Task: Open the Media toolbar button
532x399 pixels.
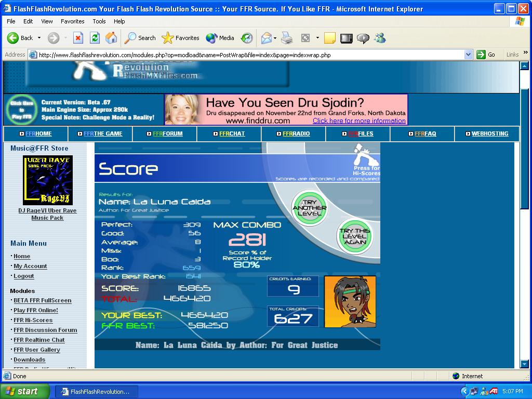Action: click(220, 38)
